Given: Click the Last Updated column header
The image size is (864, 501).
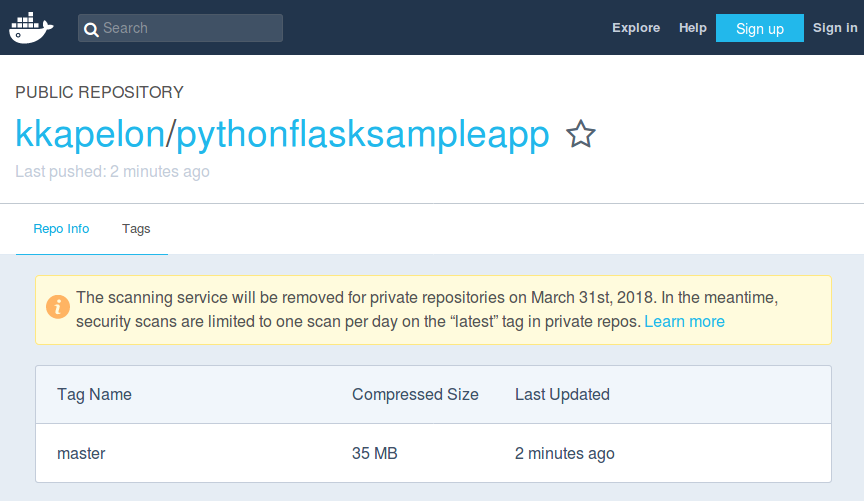Looking at the screenshot, I should (562, 394).
